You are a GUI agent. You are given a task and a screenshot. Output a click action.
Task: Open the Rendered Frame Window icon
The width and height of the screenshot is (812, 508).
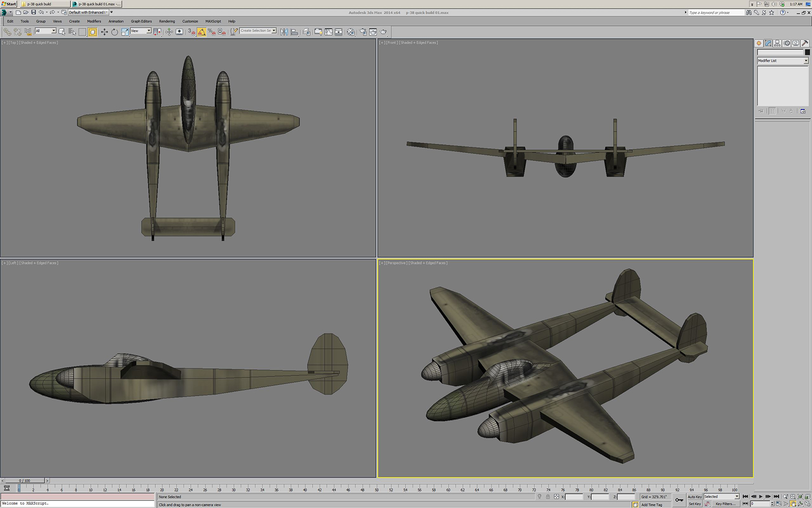coord(372,31)
